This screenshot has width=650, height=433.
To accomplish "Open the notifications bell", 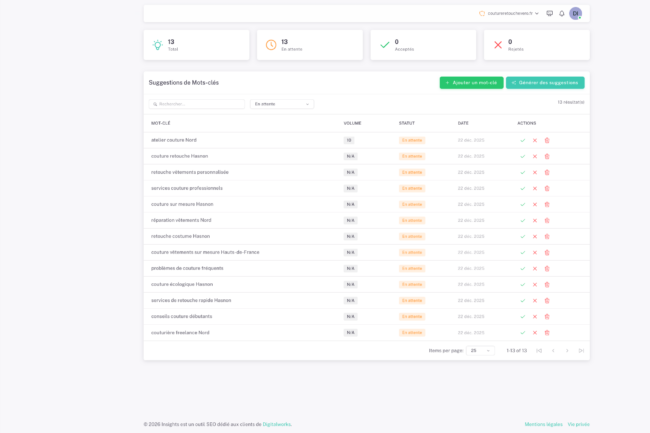I will click(561, 13).
